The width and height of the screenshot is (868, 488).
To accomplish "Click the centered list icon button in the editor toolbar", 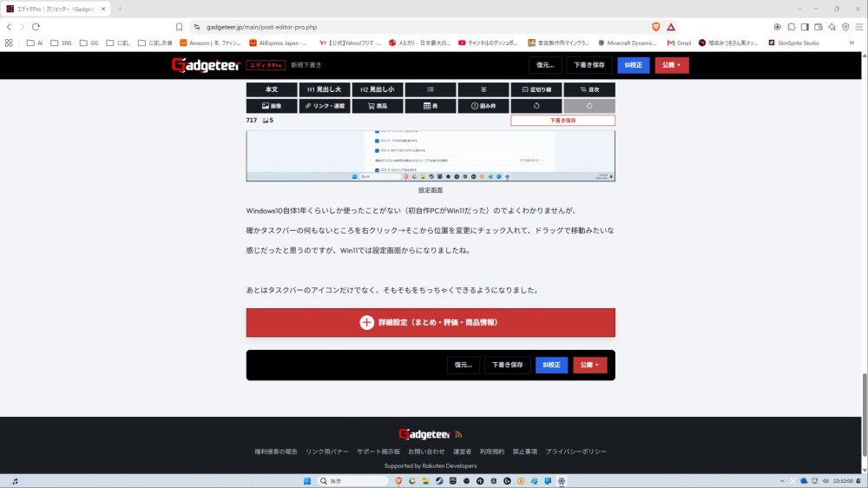I will (483, 89).
